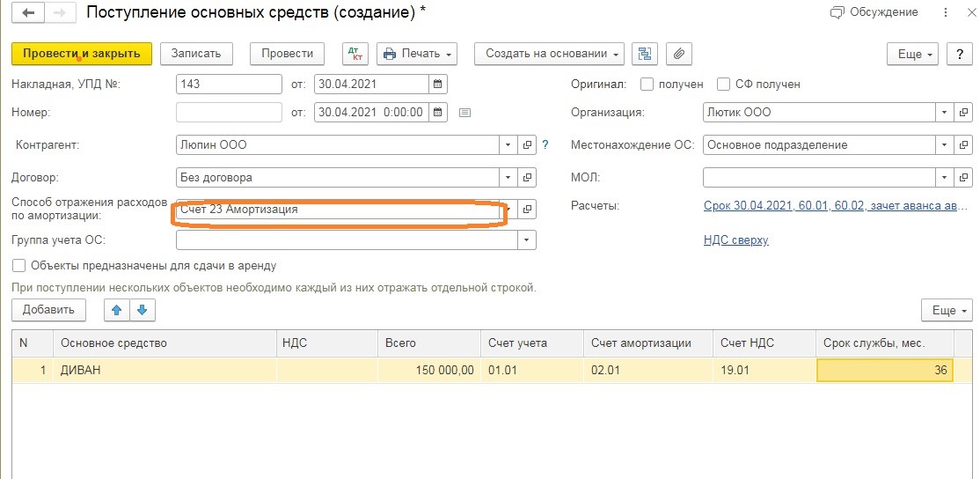Image resolution: width=980 pixels, height=479 pixels.
Task: Click Провести и закрыть
Action: tap(81, 54)
